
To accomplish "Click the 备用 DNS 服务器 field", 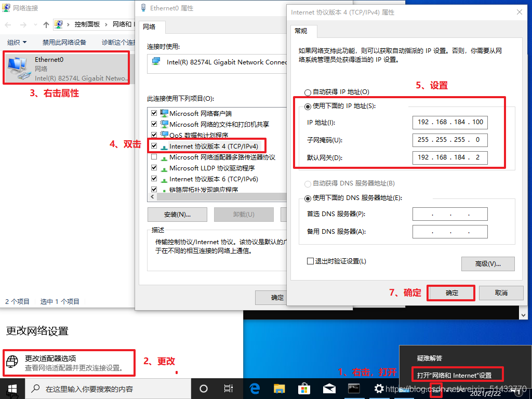I will (x=450, y=232).
